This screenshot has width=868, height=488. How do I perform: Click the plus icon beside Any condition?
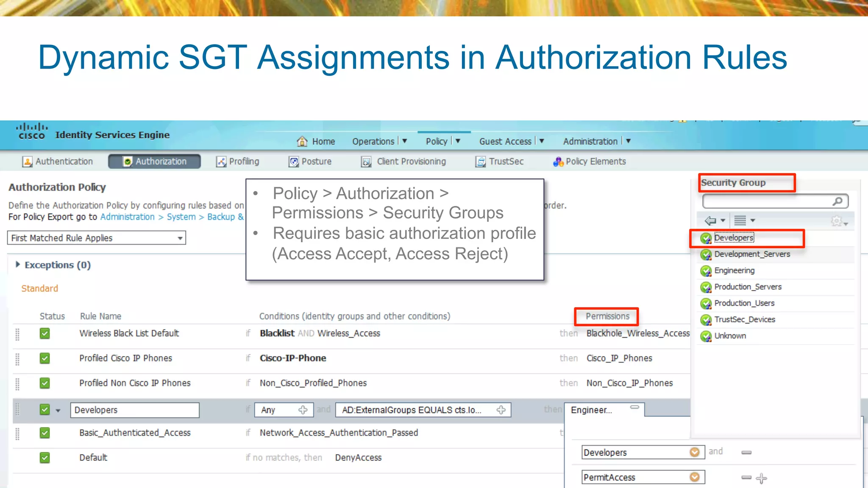pyautogui.click(x=303, y=410)
